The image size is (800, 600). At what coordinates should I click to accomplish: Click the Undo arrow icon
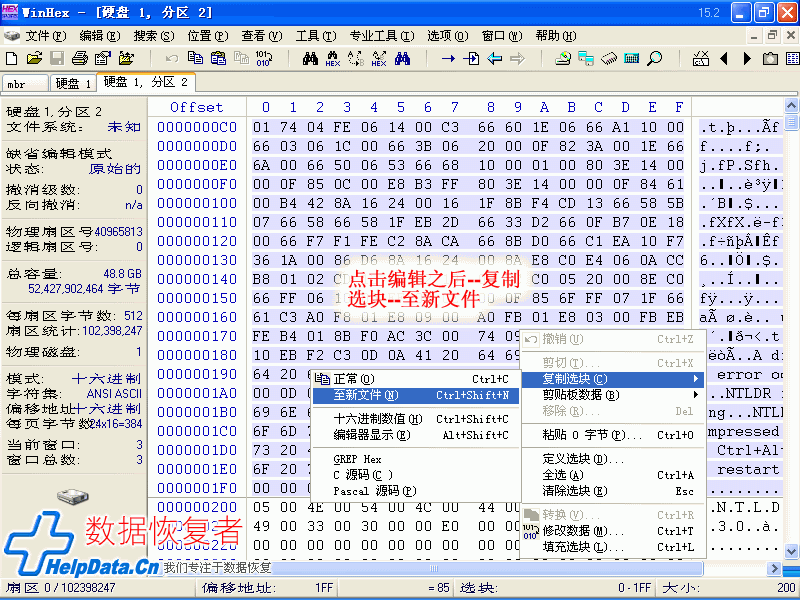click(x=172, y=58)
